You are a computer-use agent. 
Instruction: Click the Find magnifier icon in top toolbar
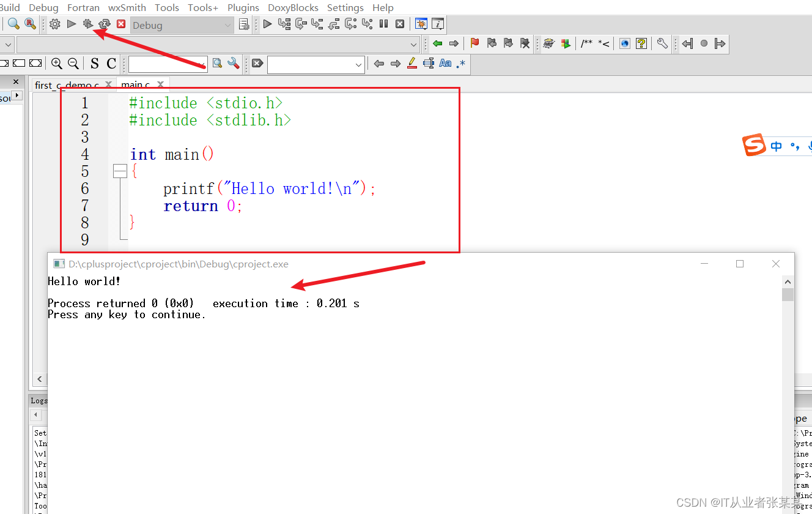point(13,24)
